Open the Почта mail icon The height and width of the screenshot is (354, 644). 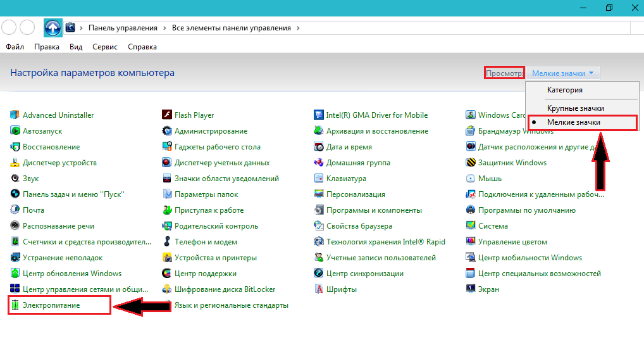click(x=15, y=210)
